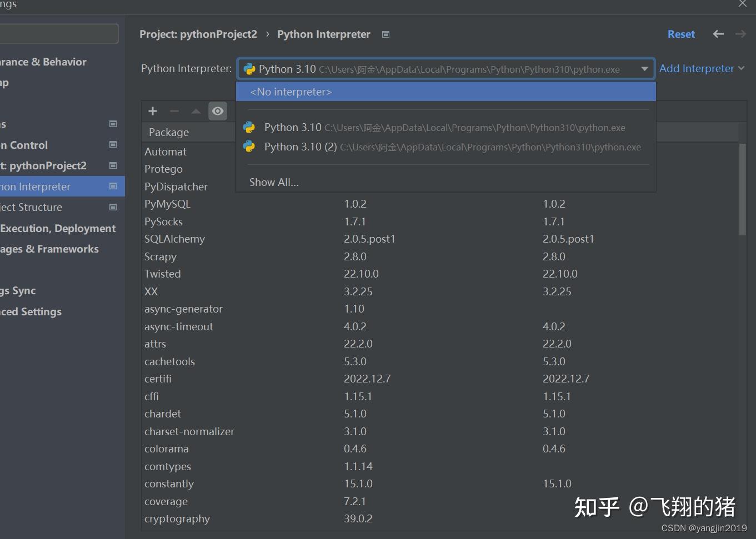Open Version Control settings section
Image resolution: width=756 pixels, height=539 pixels.
[x=24, y=145]
